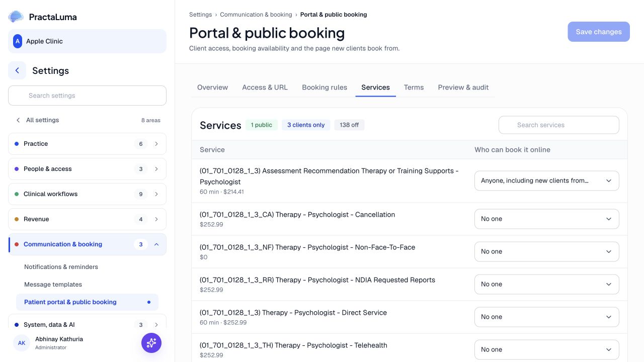
Task: Click the Abhinay Kathuria user name
Action: 59,339
